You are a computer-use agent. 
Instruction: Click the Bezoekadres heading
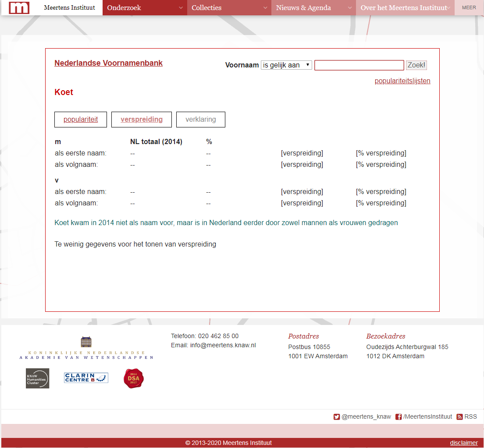(385, 336)
